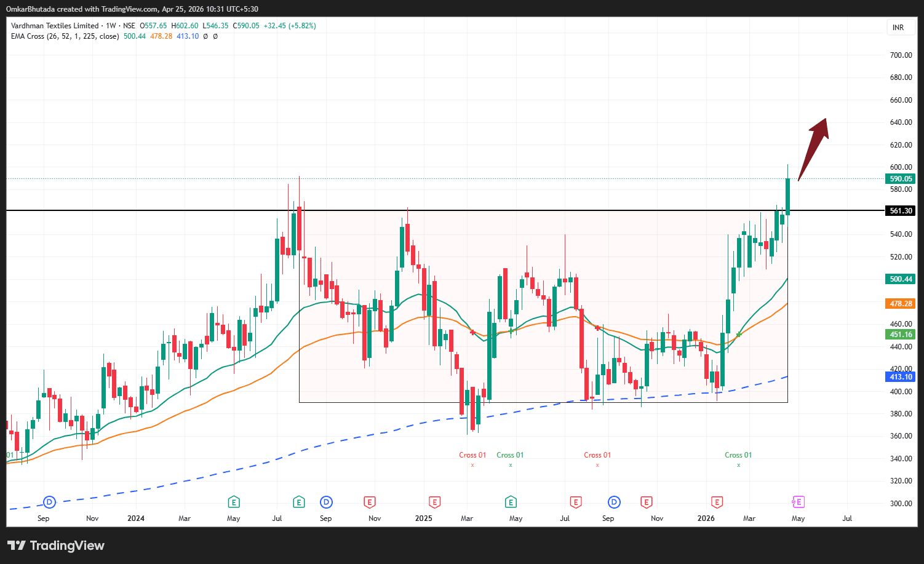The image size is (924, 564).
Task: Click the orange 478.28 value in the EMA Cross legend
Action: click(161, 36)
